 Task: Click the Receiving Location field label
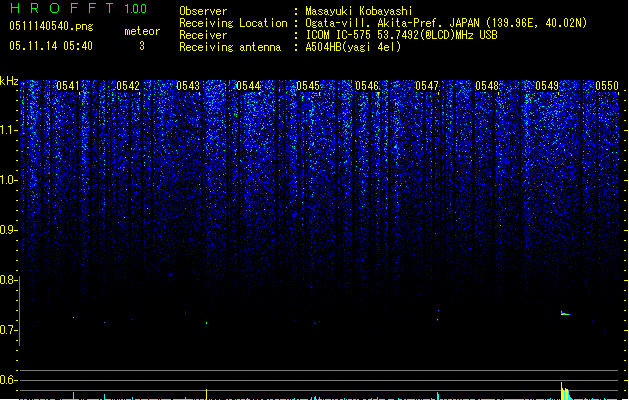(233, 23)
